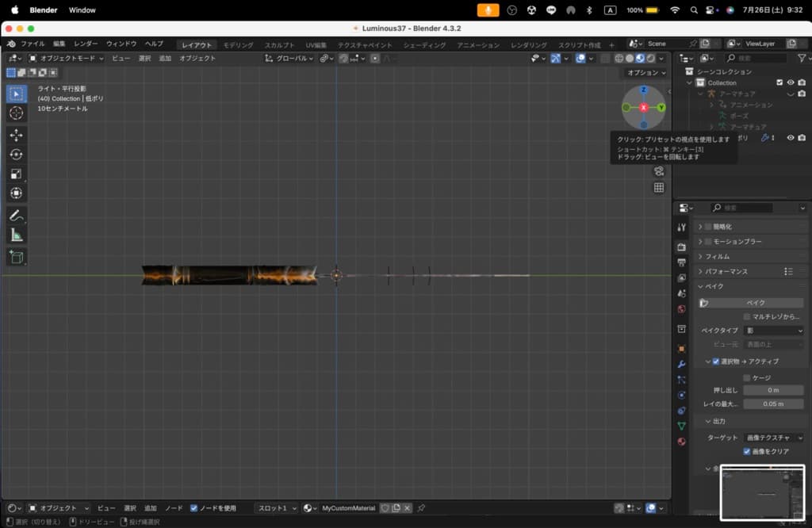The width and height of the screenshot is (812, 528).
Task: Open the ベイクタイプ dropdown
Action: tap(773, 330)
